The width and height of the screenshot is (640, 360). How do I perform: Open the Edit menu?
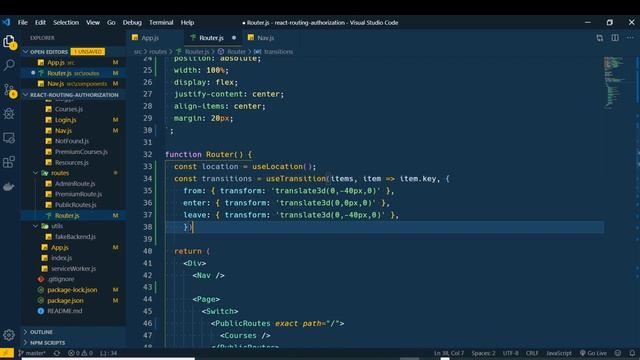coord(40,22)
